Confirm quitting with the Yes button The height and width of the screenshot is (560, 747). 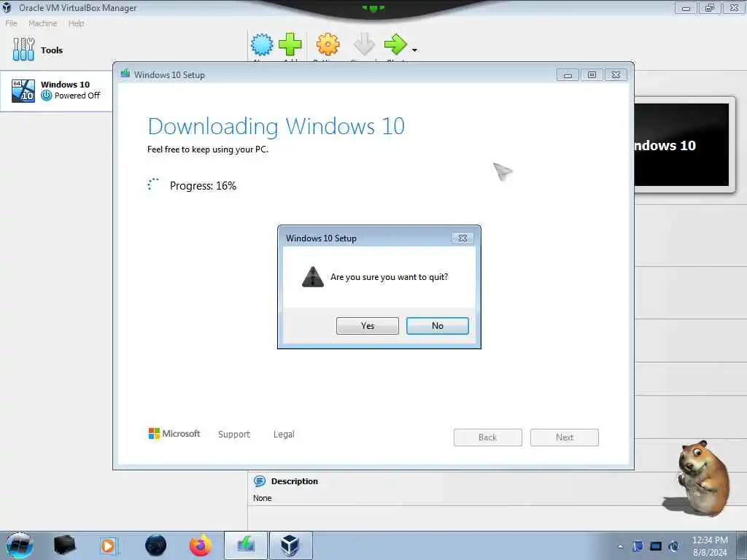[368, 326]
